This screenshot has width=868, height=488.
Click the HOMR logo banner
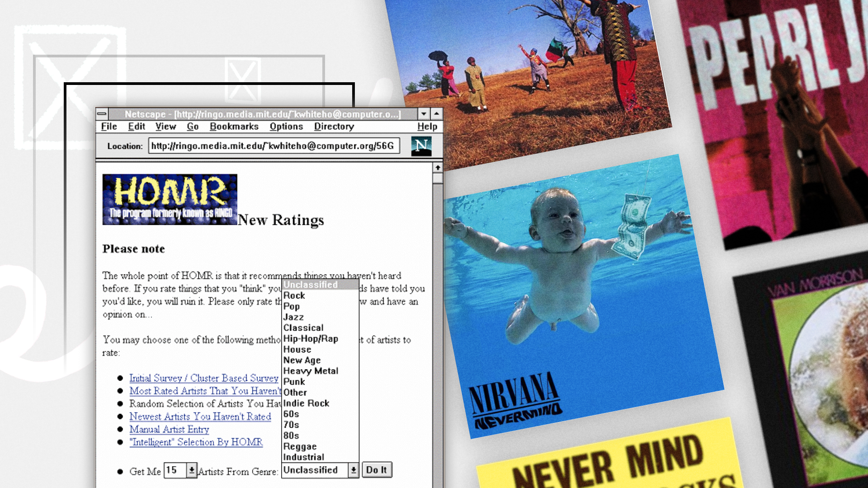[x=170, y=199]
